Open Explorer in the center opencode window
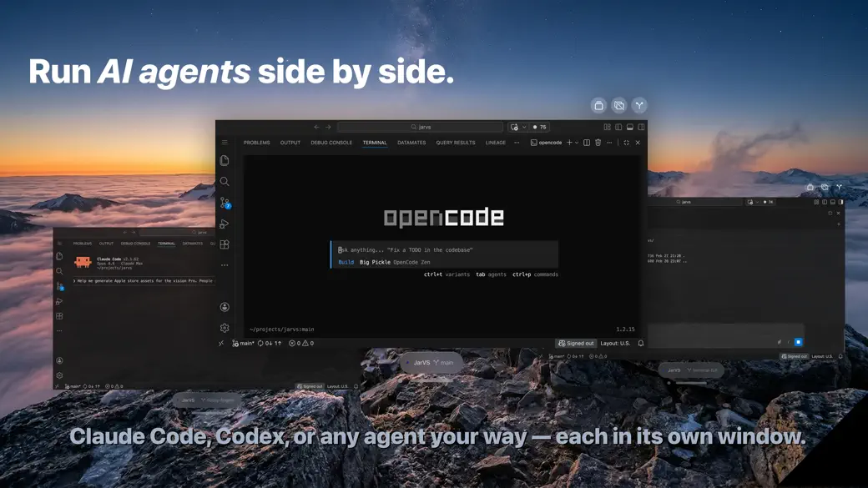Image resolution: width=868 pixels, height=488 pixels. (x=225, y=160)
